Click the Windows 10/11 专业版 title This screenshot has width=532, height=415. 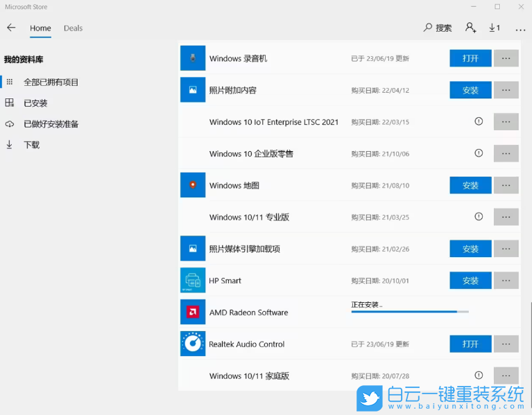point(250,217)
